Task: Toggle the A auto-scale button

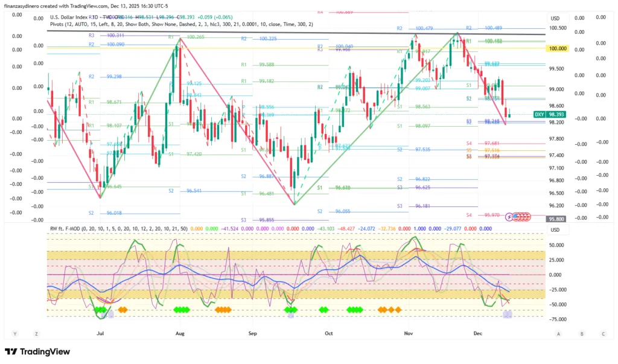Action: click(x=559, y=333)
